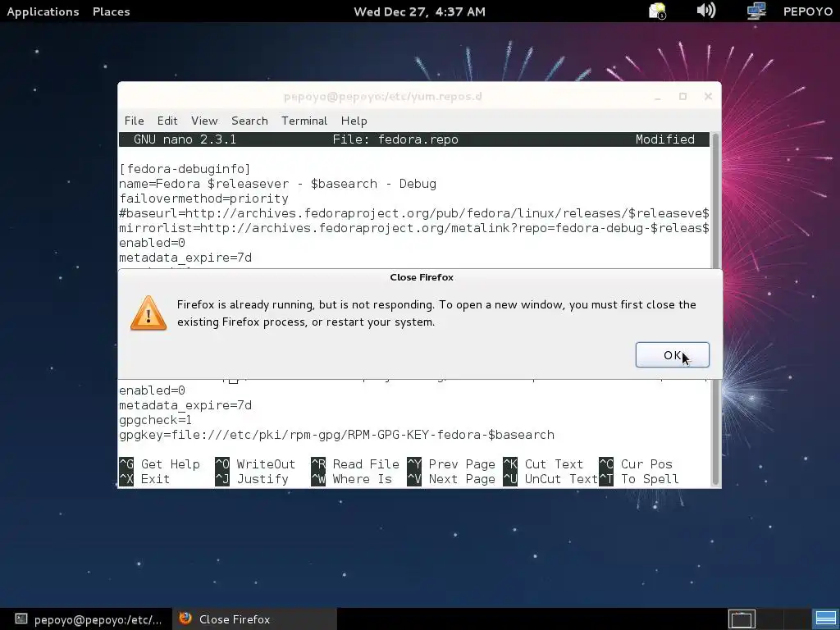Open the PEPOYO user menu
Image resolution: width=840 pixels, height=630 pixels.
click(807, 11)
